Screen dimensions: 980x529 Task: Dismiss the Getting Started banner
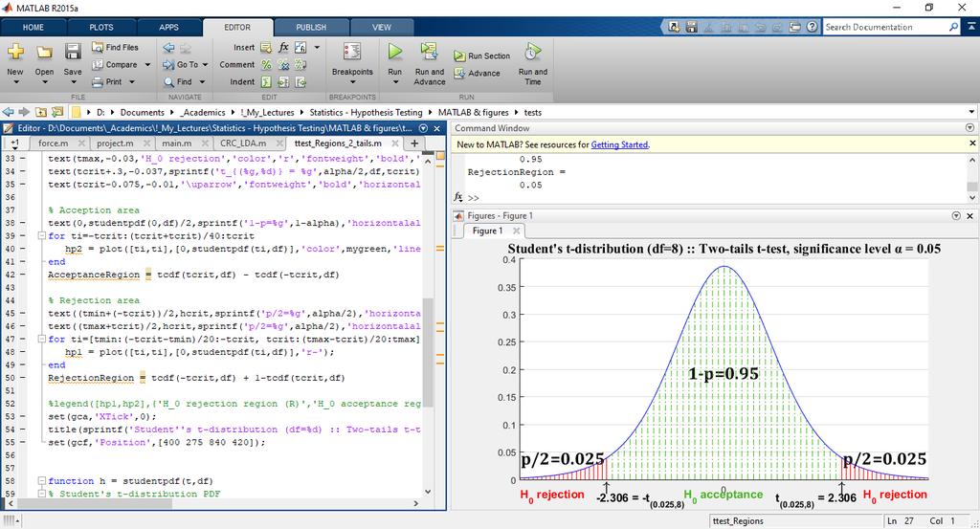(x=972, y=143)
